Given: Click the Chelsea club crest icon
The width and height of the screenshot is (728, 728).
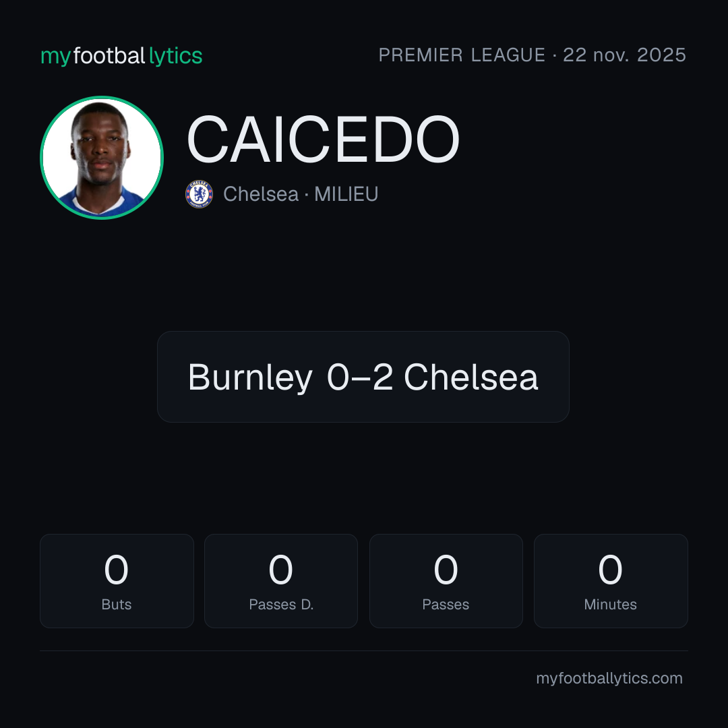Looking at the screenshot, I should (x=199, y=194).
